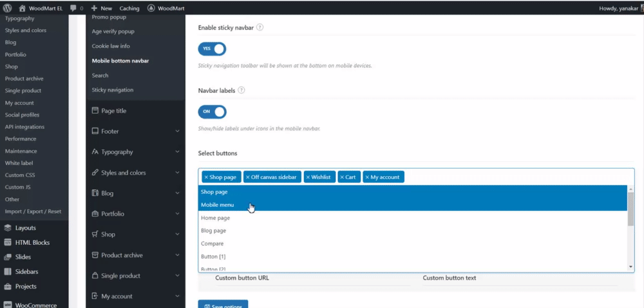Click the HTML Blocks icon in sidebar

click(8, 243)
